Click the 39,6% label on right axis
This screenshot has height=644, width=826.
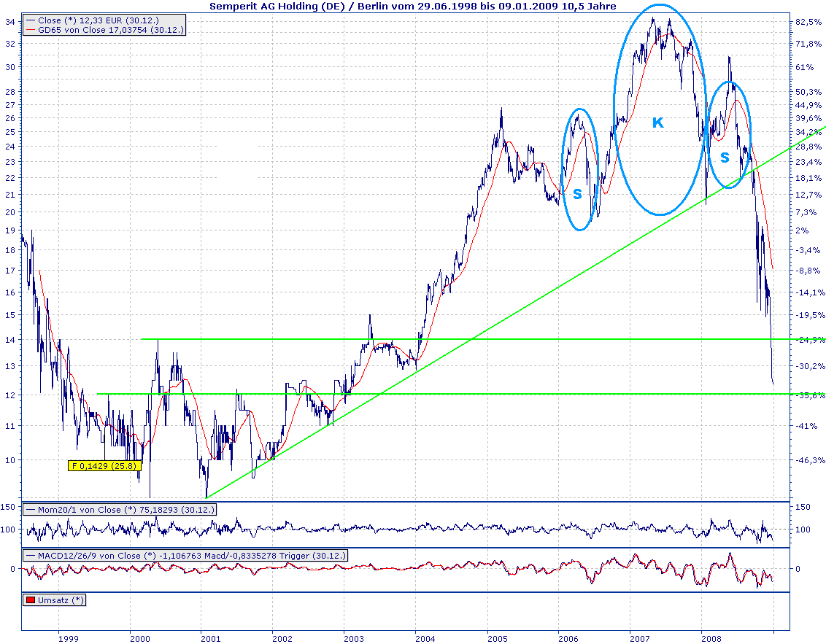[x=808, y=118]
